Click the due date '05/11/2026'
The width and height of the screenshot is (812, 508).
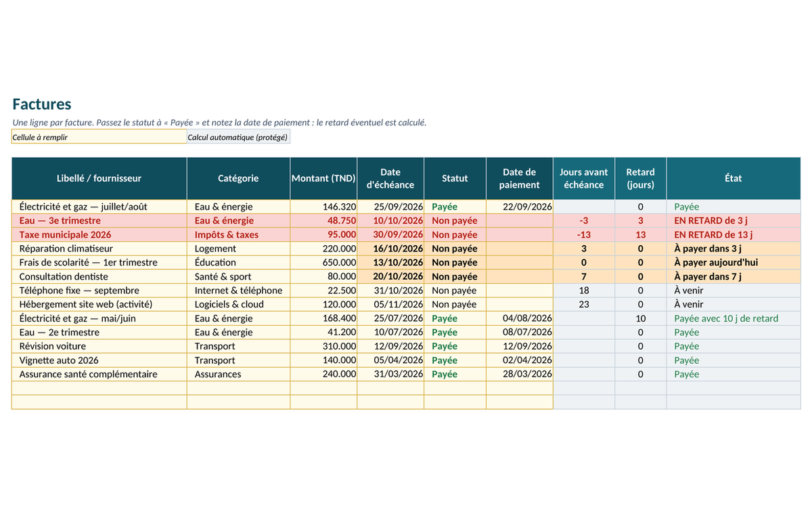click(x=390, y=304)
